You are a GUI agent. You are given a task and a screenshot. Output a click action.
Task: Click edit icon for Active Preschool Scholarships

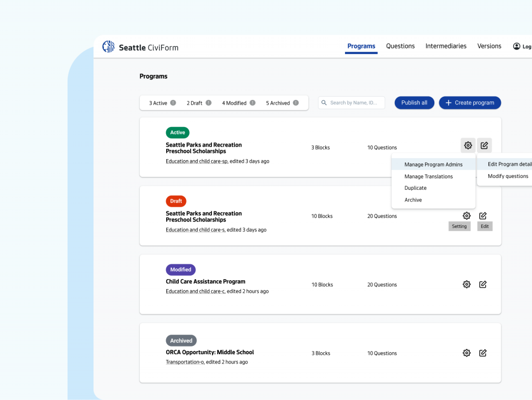(484, 146)
